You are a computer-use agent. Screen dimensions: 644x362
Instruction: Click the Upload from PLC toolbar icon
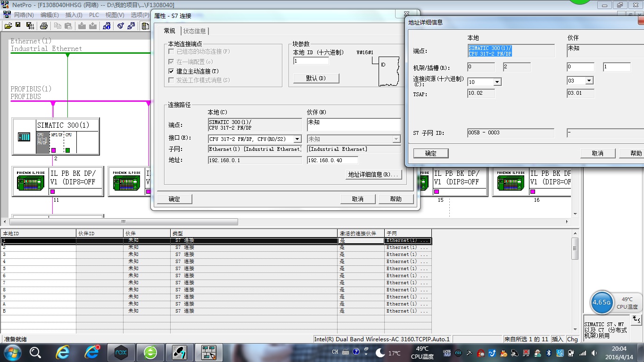[92, 25]
